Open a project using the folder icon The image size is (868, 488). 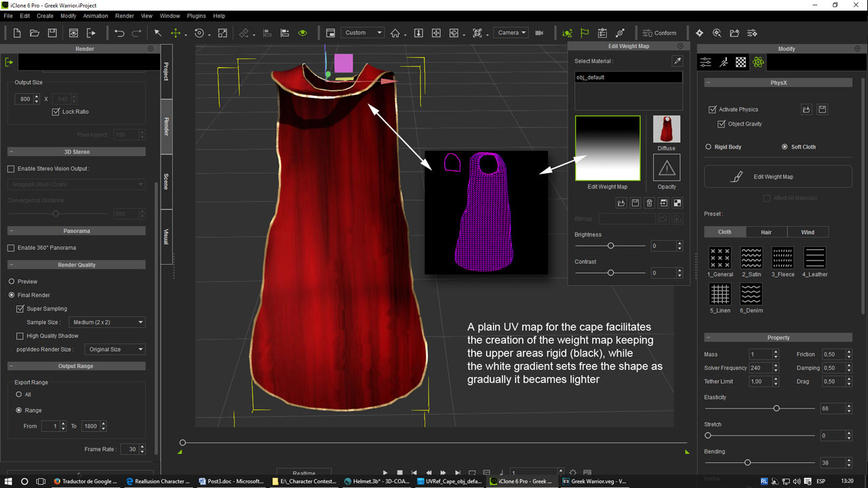(35, 33)
